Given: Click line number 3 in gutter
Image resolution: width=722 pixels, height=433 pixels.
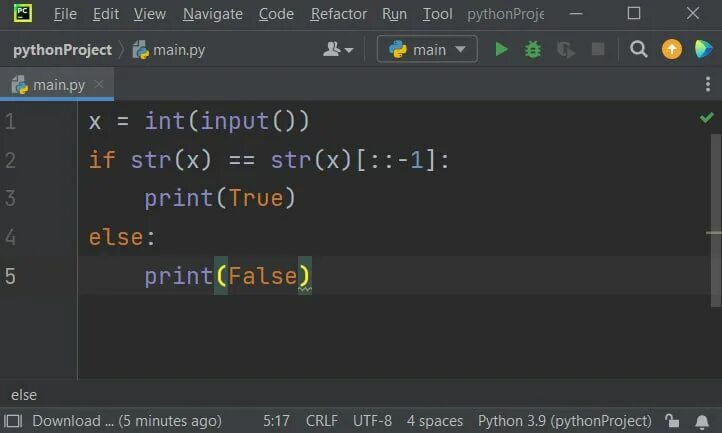Looking at the screenshot, I should tap(10, 198).
